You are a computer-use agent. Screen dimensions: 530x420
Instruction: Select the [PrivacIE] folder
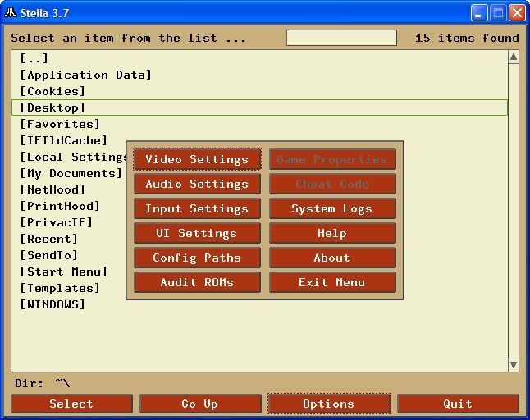point(57,222)
